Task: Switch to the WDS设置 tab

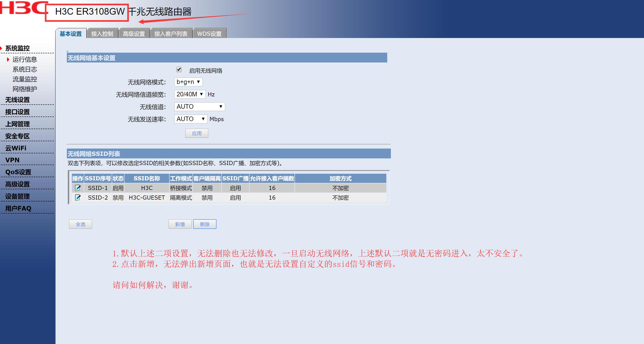Action: 209,34
